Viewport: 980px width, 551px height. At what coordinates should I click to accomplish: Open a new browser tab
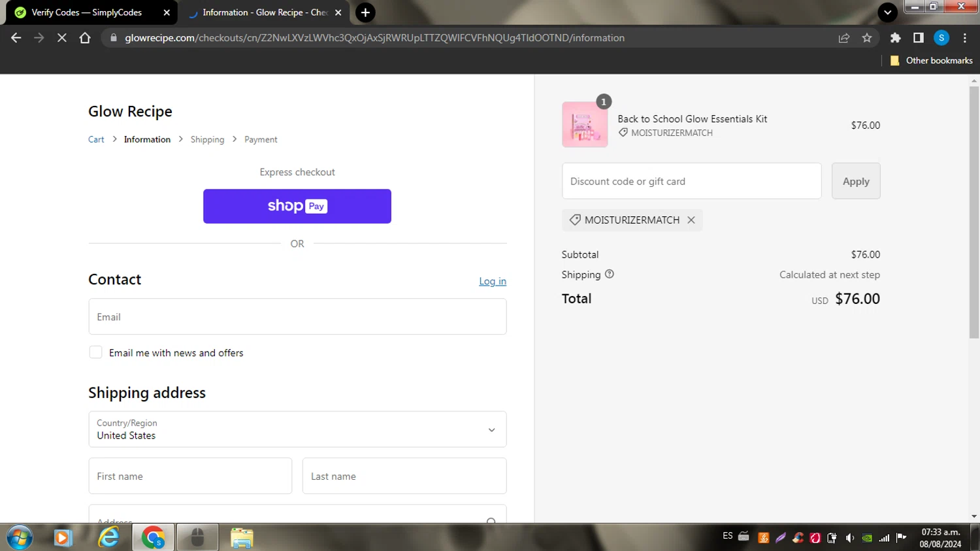(365, 12)
